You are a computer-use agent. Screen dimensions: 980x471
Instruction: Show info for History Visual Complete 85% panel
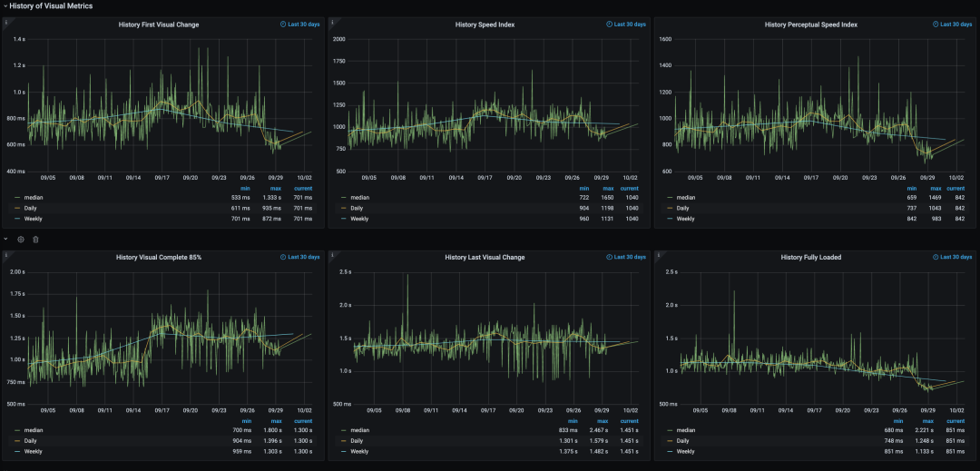tap(6, 255)
